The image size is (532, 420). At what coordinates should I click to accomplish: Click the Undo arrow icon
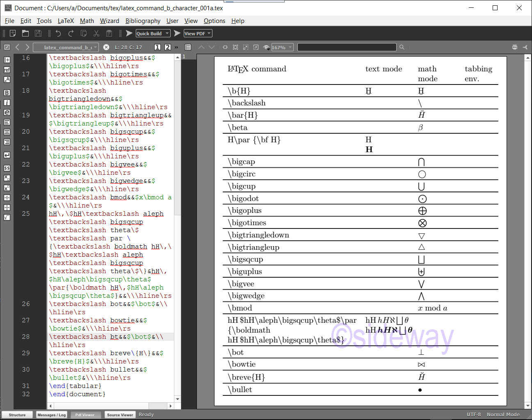(x=58, y=33)
